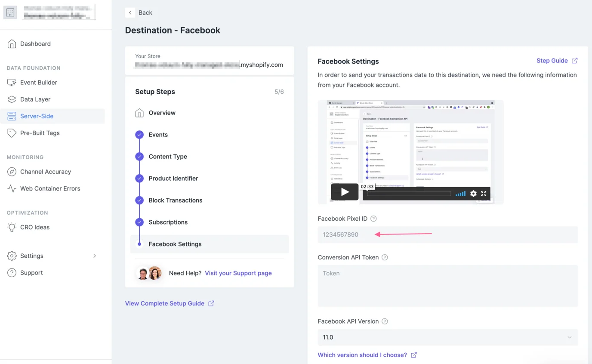This screenshot has width=592, height=364.
Task: Click the CRO Ideas lightbulb icon
Action: (12, 227)
